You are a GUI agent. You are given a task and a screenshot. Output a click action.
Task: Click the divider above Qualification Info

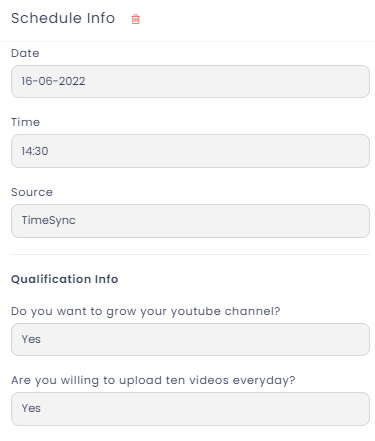pyautogui.click(x=190, y=254)
